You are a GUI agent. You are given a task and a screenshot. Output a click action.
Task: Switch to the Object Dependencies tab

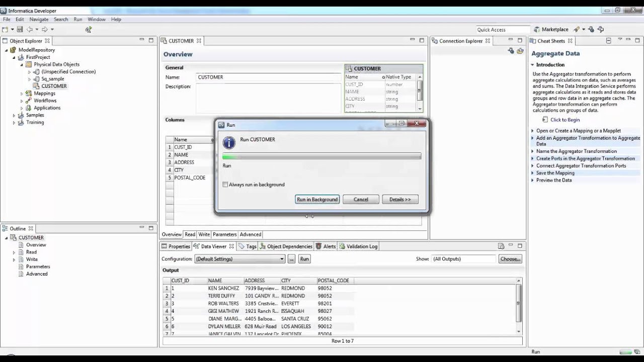(x=286, y=246)
